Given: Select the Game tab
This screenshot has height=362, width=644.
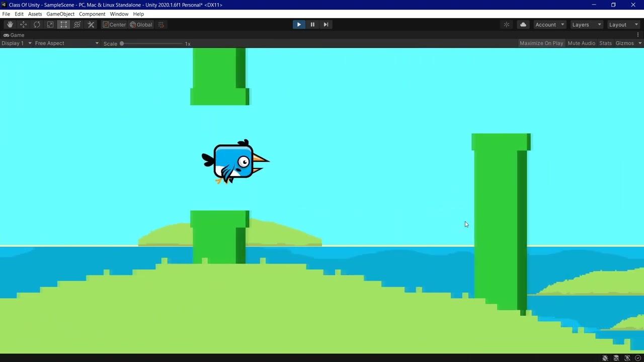Looking at the screenshot, I should pyautogui.click(x=14, y=35).
